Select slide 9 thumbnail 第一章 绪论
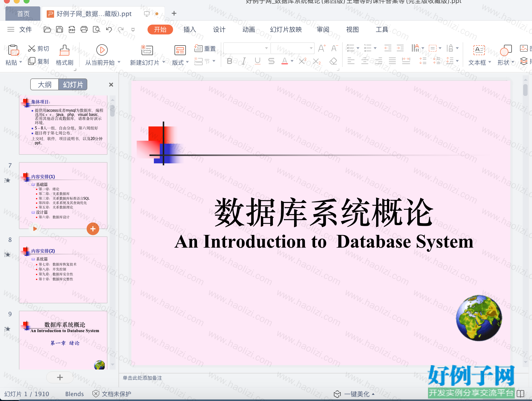Image resolution: width=532 pixels, height=401 pixels. point(63,340)
